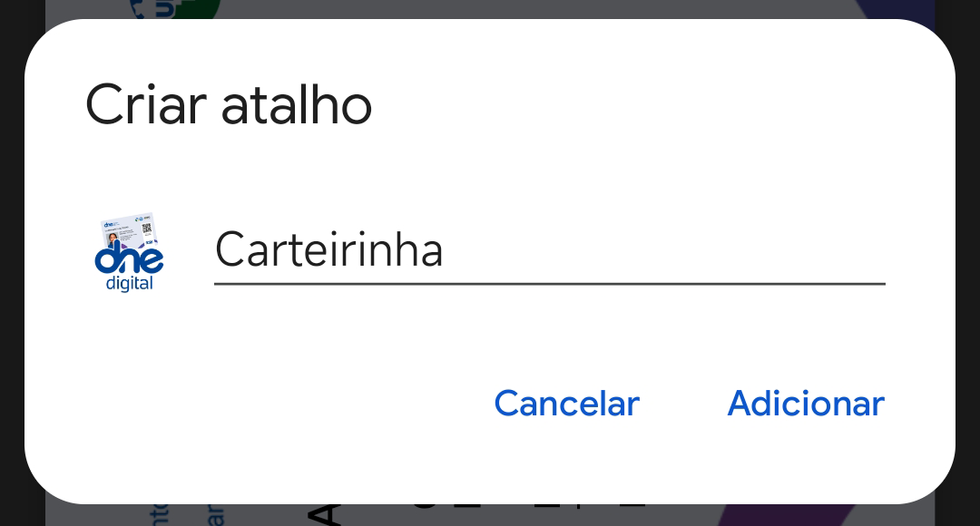The image size is (980, 526).
Task: Click on the word Carteirinha
Action: [x=328, y=250]
